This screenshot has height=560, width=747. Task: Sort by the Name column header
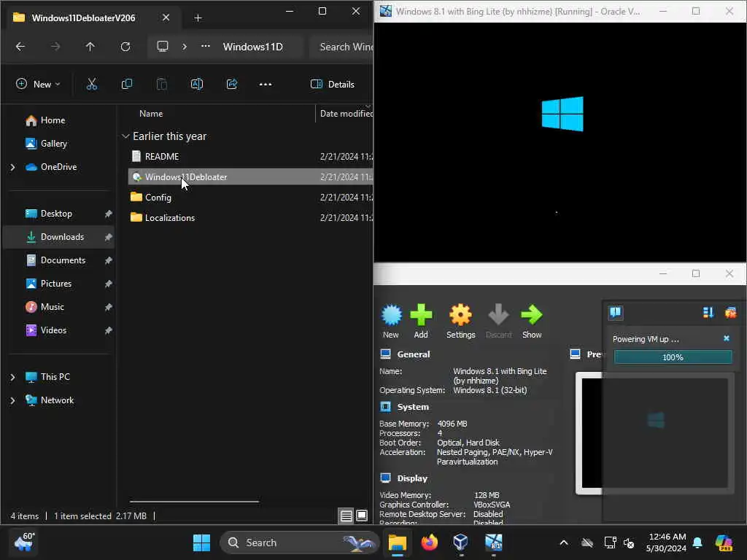pyautogui.click(x=151, y=114)
